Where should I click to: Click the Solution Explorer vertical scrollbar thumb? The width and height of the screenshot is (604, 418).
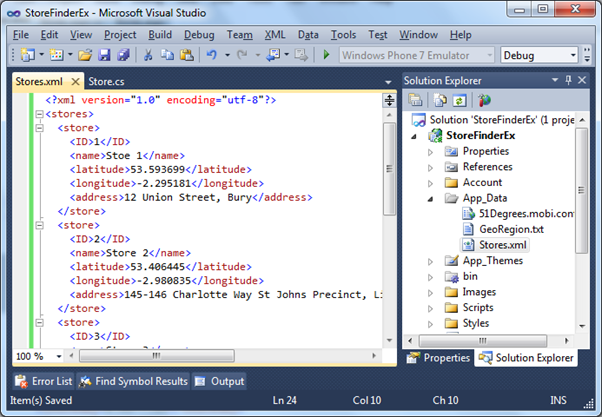pyautogui.click(x=581, y=191)
